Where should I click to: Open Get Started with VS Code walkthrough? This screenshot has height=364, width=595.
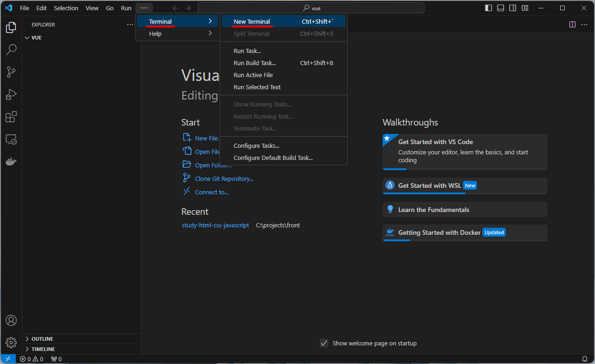(x=465, y=152)
